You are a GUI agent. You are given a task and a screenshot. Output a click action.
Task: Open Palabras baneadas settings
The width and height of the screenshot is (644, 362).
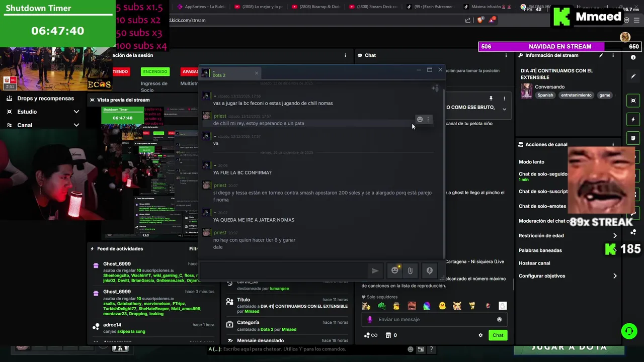540,250
